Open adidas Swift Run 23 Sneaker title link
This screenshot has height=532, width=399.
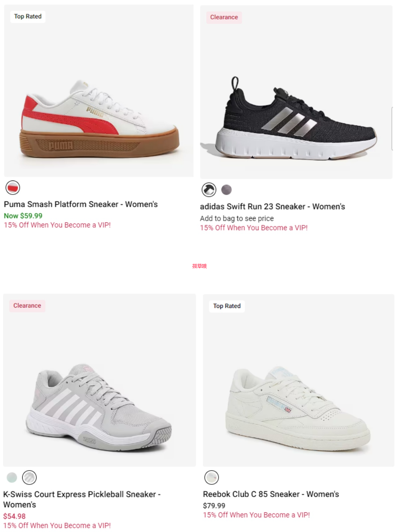[x=272, y=206]
